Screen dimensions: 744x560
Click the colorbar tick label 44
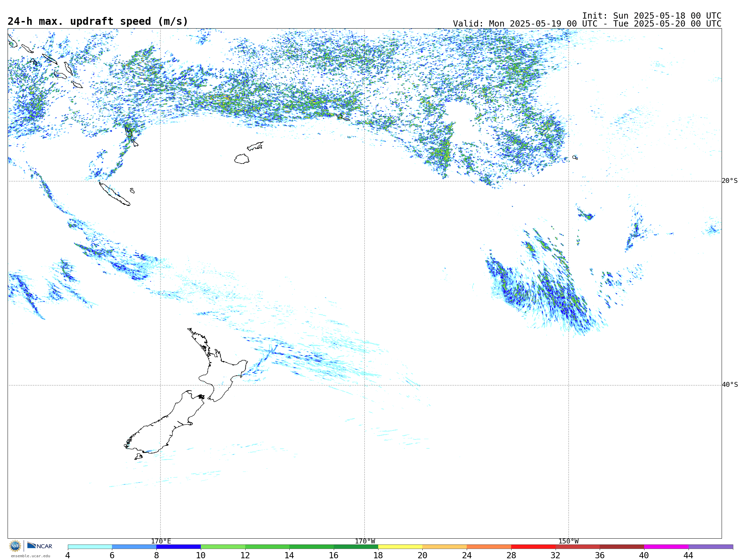click(689, 555)
